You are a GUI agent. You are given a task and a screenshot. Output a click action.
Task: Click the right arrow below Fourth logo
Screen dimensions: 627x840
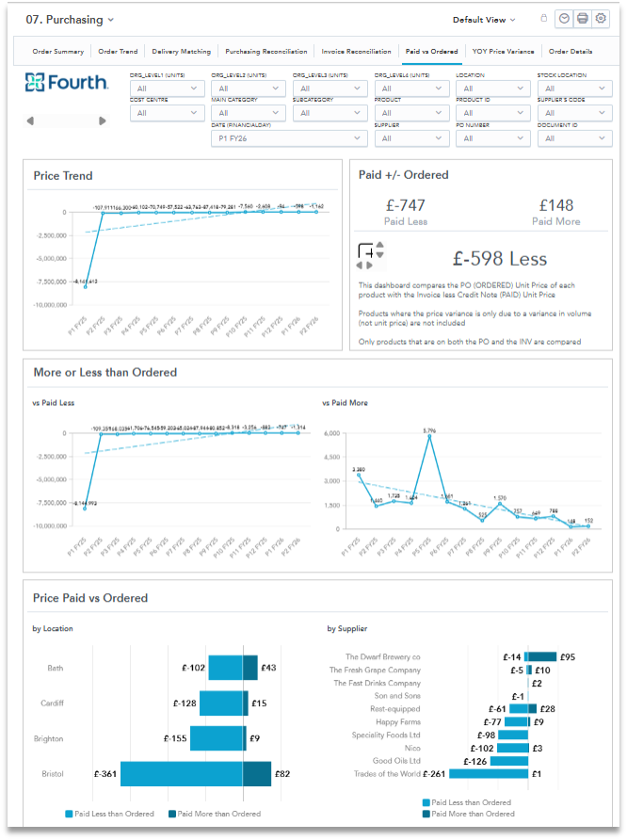point(102,121)
